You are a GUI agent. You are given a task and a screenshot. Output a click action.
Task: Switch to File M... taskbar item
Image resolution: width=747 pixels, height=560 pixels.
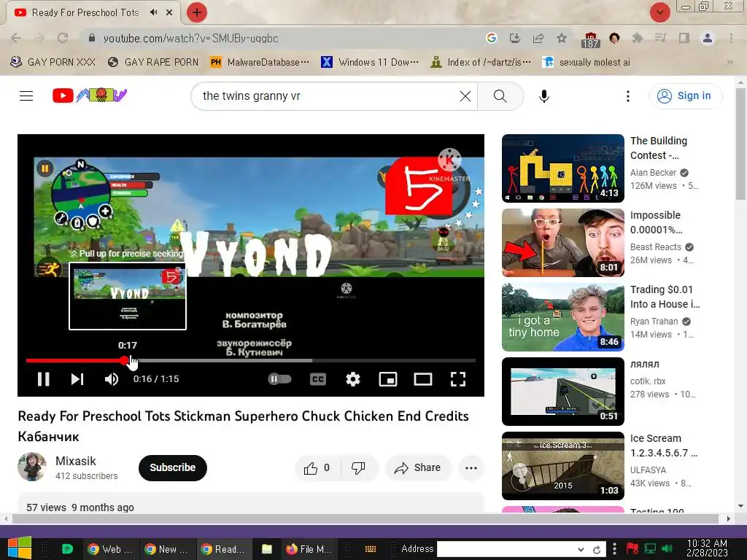[309, 549]
